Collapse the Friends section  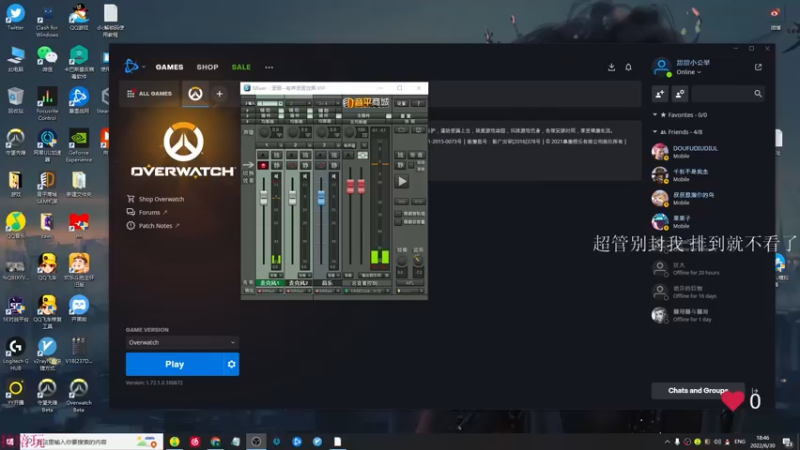[x=655, y=132]
